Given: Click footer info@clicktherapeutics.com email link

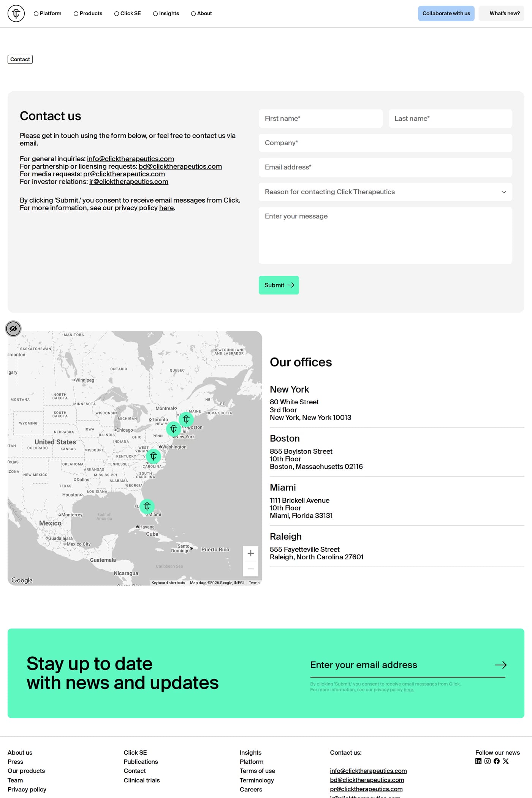Looking at the screenshot, I should [x=368, y=771].
